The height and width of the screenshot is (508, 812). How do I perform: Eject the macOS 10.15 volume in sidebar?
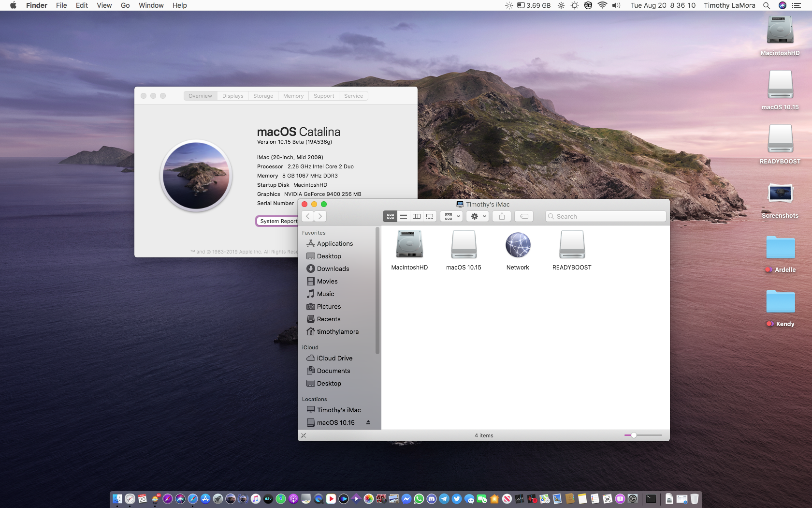coord(368,422)
